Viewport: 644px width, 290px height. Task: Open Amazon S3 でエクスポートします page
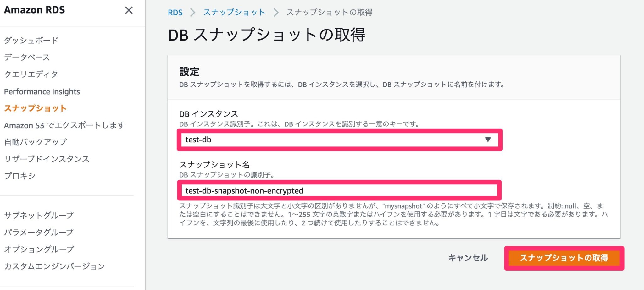[64, 125]
